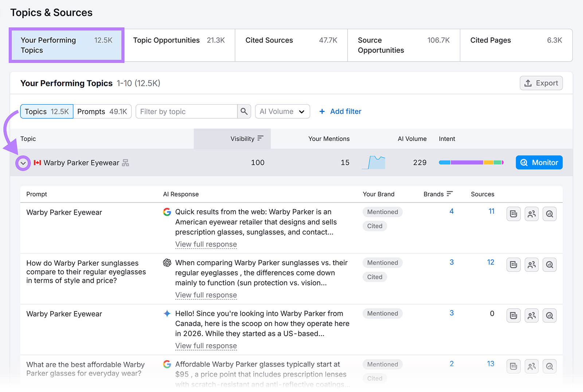Click the Your Mentions column header
Screen dimensions: 583x392
pos(329,139)
